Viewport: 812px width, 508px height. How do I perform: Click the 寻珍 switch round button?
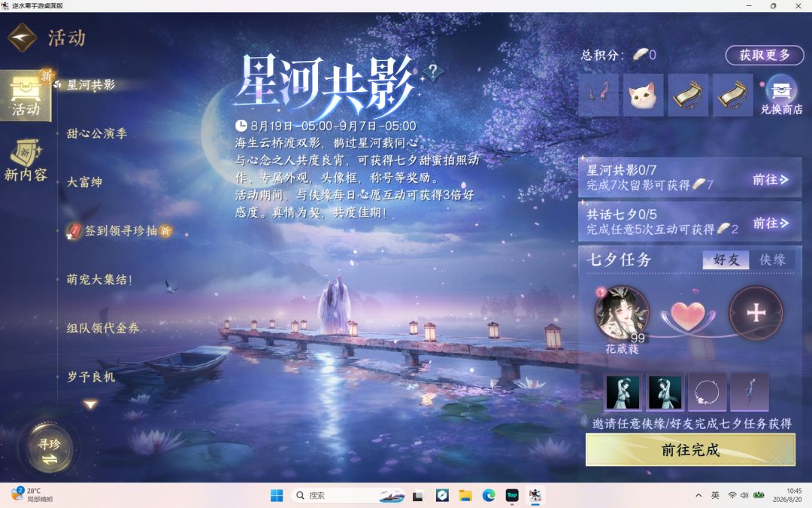coord(49,450)
